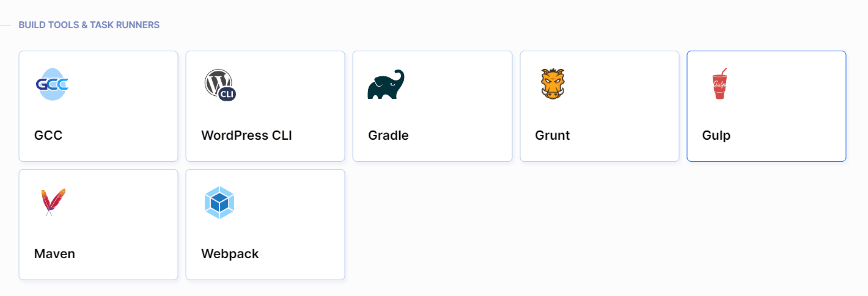Click the GCC logo icon

pos(53,84)
